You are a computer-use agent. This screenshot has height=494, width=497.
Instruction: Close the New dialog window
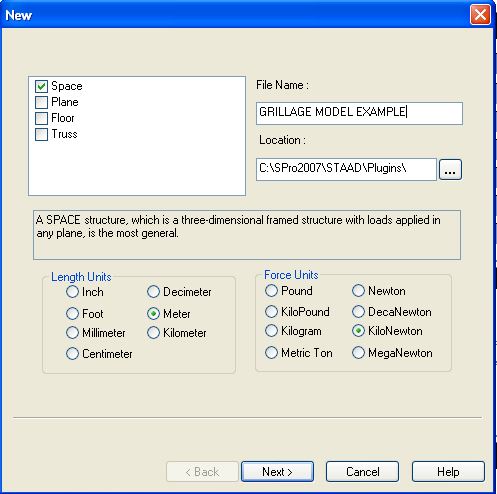pos(480,15)
